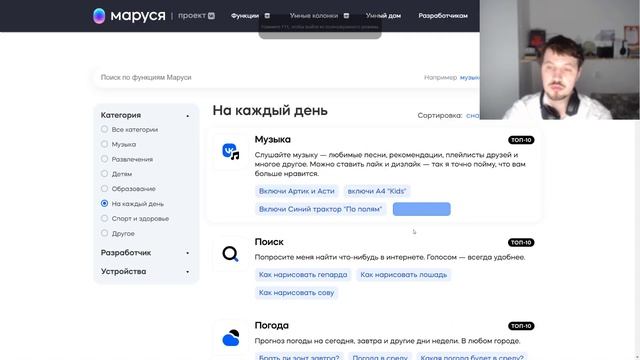640x360 pixels.
Task: Go to Разработчикам menu item
Action: tap(443, 16)
